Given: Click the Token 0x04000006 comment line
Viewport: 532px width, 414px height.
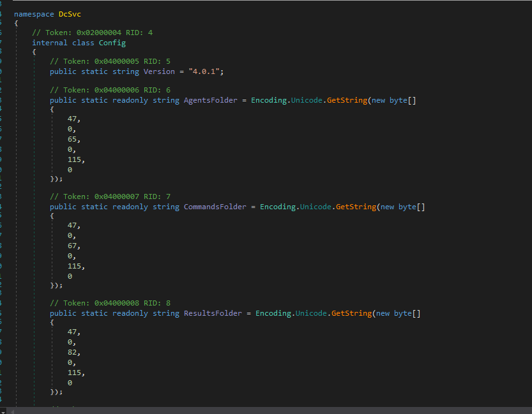Looking at the screenshot, I should 110,90.
